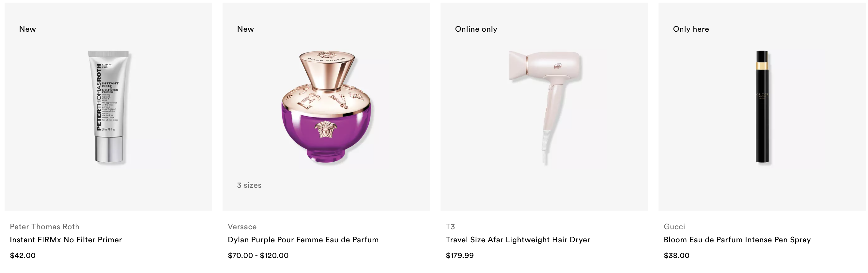Open the Gucci black pen spray image
Viewport: 868px width, 273px height.
(x=762, y=107)
